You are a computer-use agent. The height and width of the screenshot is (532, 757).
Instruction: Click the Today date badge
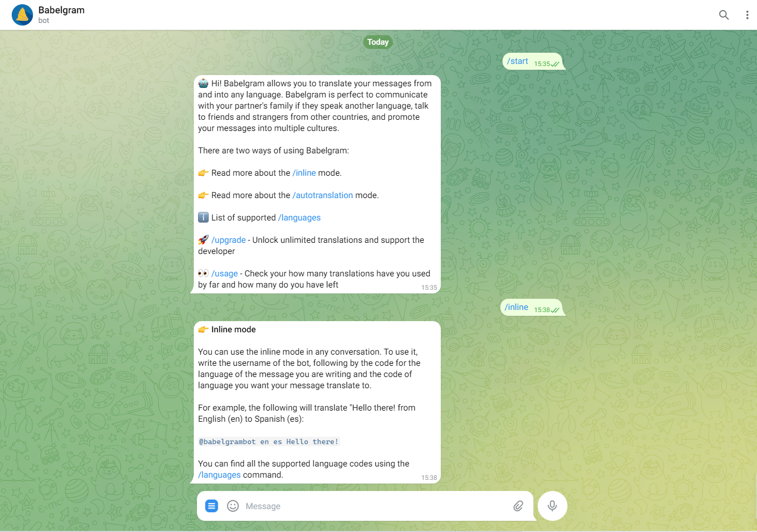pyautogui.click(x=378, y=42)
